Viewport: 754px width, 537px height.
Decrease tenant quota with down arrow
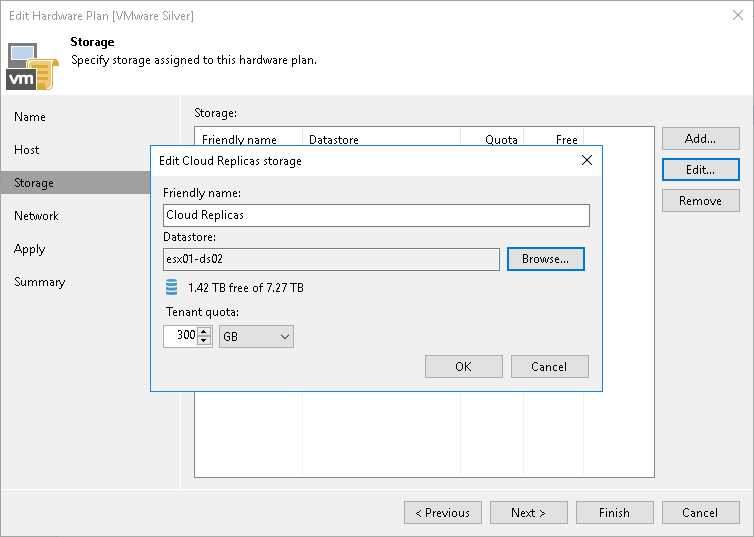(x=204, y=340)
